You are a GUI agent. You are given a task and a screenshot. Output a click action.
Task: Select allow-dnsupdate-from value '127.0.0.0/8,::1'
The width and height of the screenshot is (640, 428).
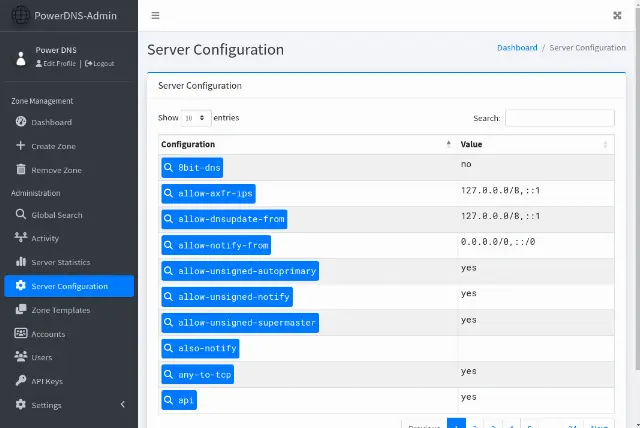[x=500, y=216]
